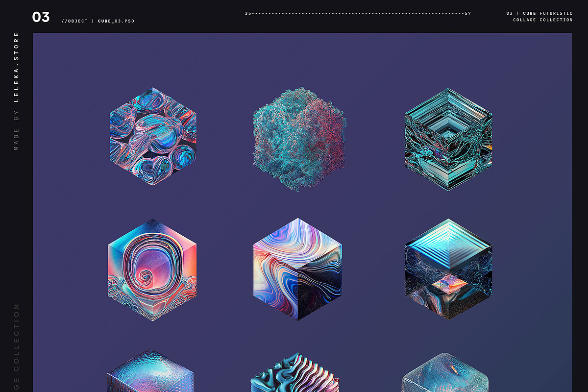Click the "LELEKA.STORE" vertical text
Viewport: 588px width, 392px height.
pos(16,67)
